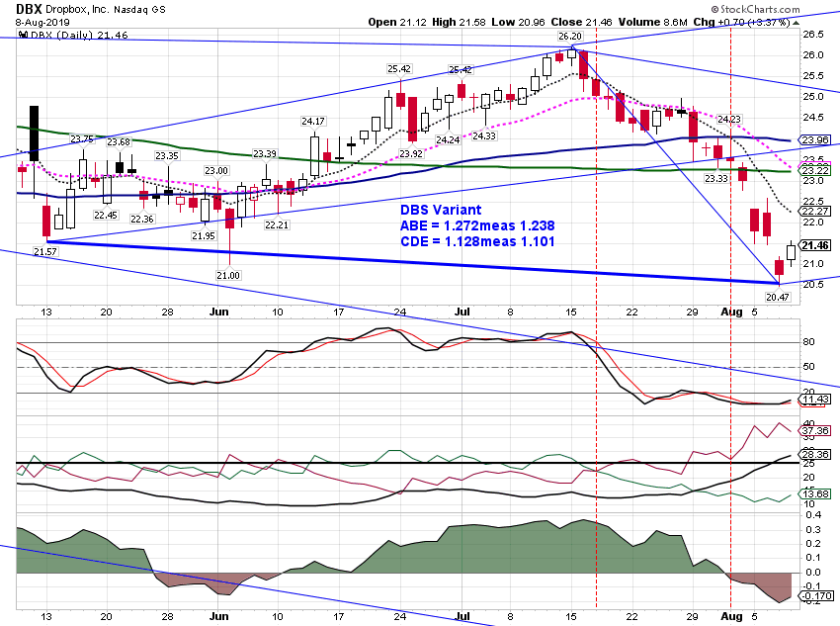Select the 23.22 axis value tag

point(815,170)
